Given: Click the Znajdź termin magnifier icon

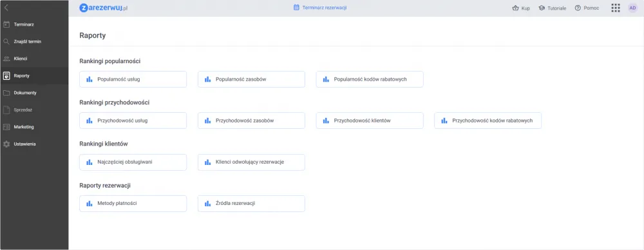Looking at the screenshot, I should [x=6, y=41].
